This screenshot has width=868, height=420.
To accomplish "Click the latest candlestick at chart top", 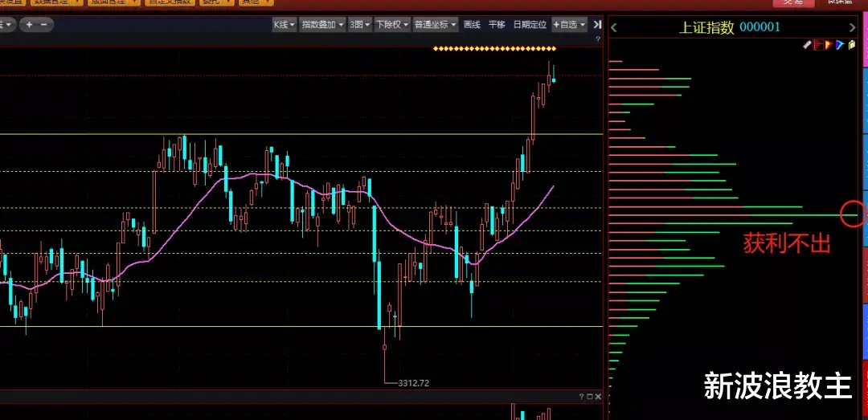I will pyautogui.click(x=554, y=80).
